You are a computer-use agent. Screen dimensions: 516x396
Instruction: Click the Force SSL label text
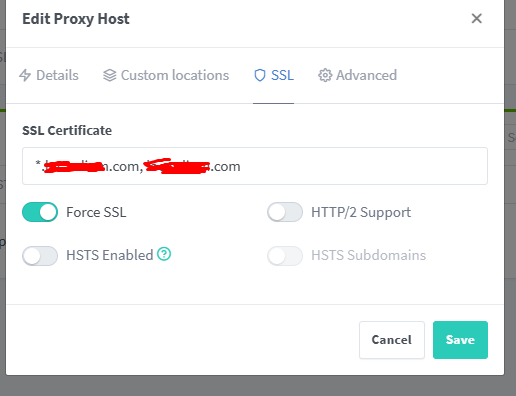click(x=96, y=212)
